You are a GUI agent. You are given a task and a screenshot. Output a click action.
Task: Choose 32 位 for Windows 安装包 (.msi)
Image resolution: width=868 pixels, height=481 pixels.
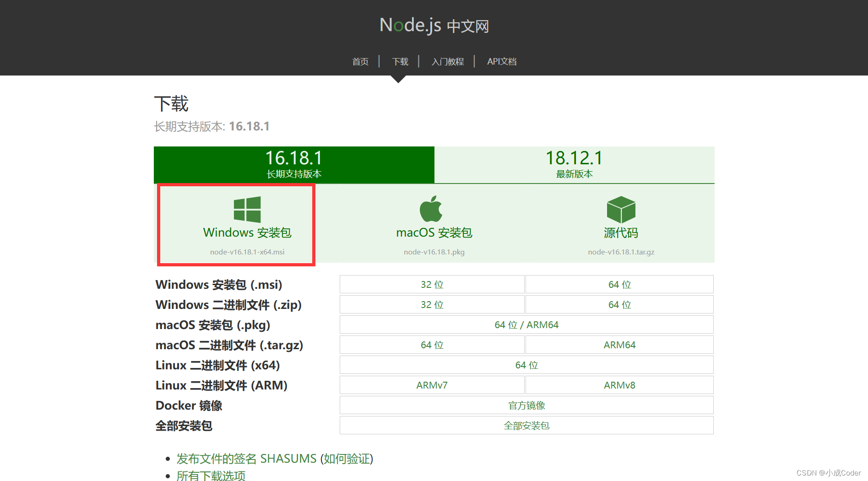click(432, 284)
